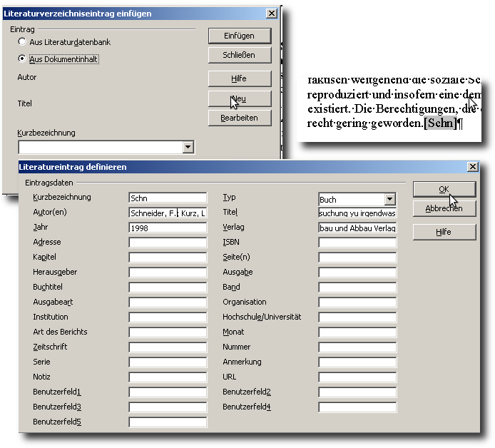
Task: Cancel with the Abbrechen button
Action: (x=444, y=209)
